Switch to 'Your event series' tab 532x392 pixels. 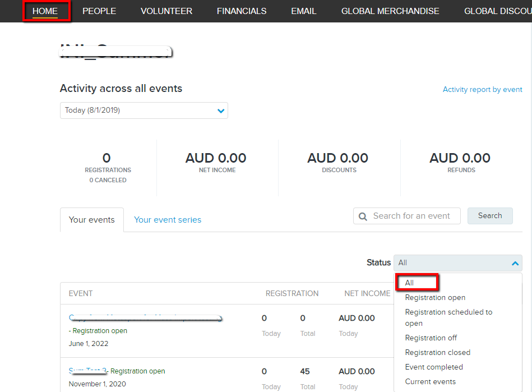coord(168,220)
